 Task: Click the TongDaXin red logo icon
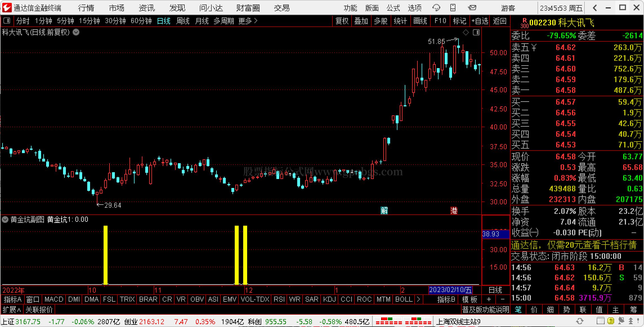(7, 8)
